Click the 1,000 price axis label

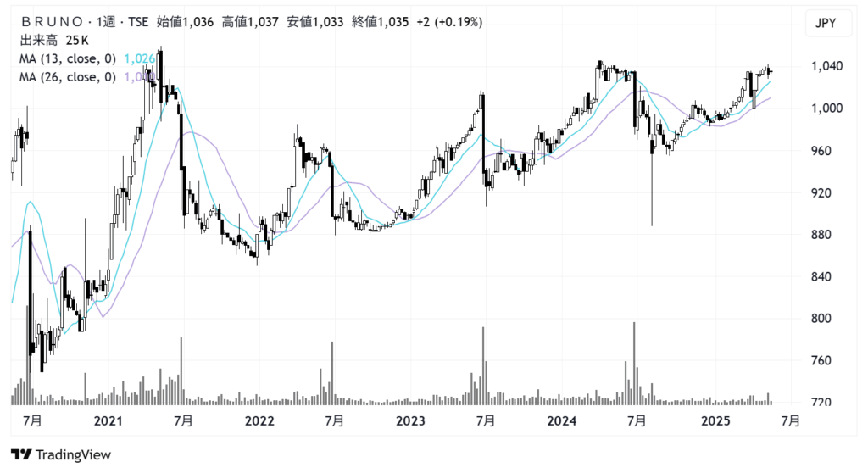[x=826, y=108]
